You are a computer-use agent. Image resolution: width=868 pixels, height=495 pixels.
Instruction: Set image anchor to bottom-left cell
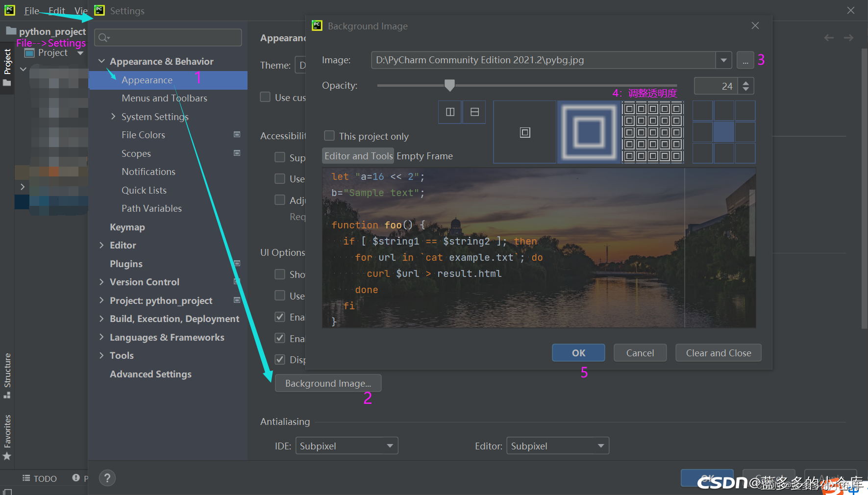click(703, 153)
